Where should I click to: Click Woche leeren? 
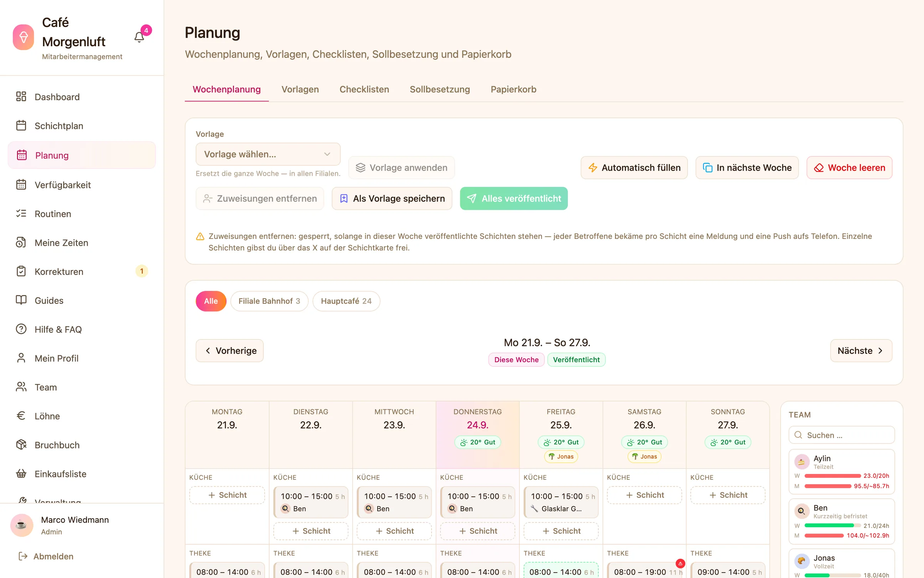point(849,168)
